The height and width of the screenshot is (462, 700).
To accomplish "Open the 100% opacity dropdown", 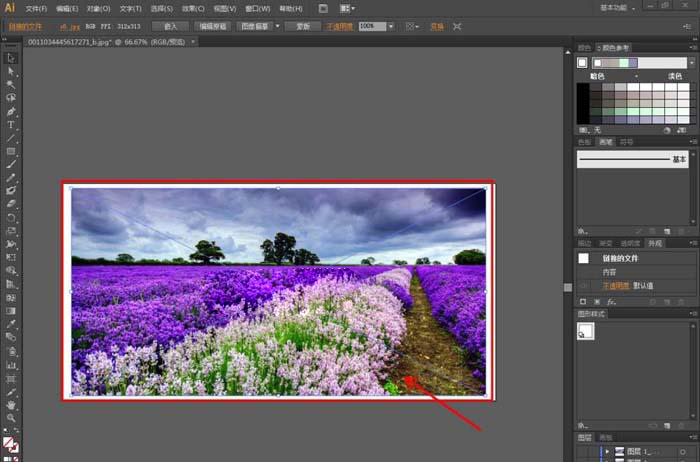I will 391,25.
